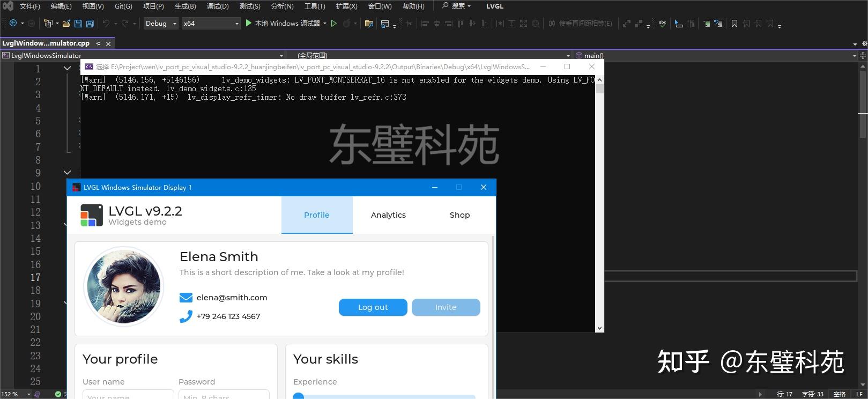Image resolution: width=868 pixels, height=399 pixels.
Task: Click the spell checker abc icon
Action: point(663,24)
